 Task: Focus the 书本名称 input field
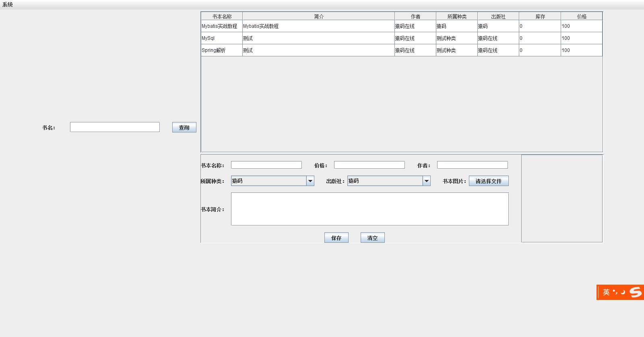coord(266,165)
